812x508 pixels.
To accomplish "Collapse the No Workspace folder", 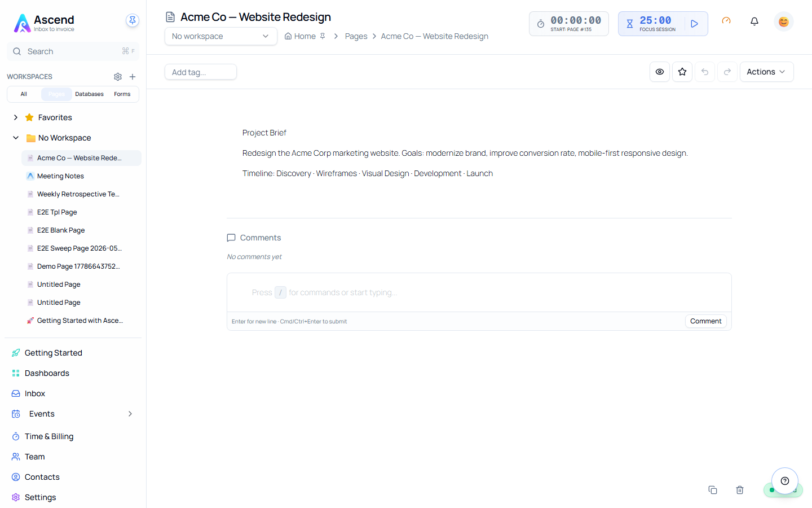I will pos(16,138).
